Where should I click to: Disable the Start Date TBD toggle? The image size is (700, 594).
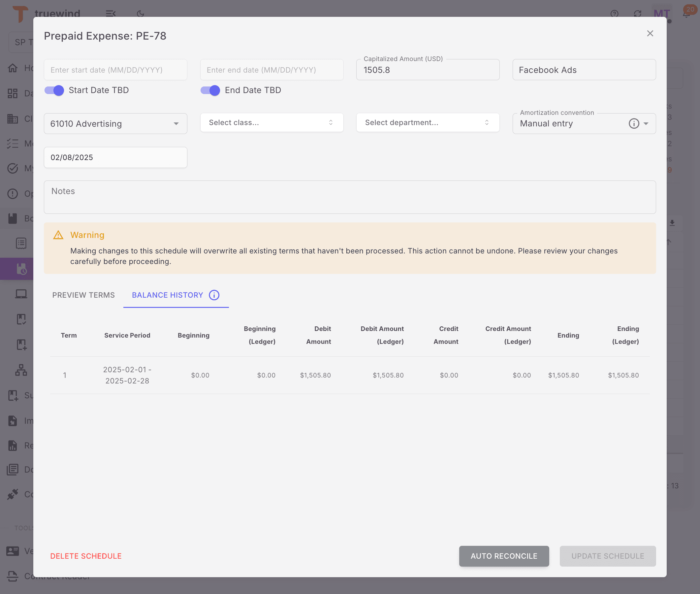coord(54,90)
